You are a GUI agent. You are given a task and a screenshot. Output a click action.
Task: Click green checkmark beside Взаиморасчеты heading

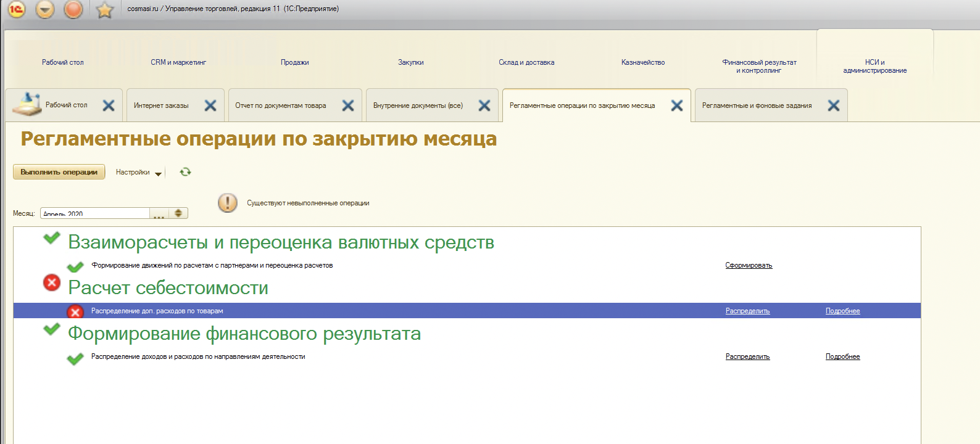click(52, 238)
